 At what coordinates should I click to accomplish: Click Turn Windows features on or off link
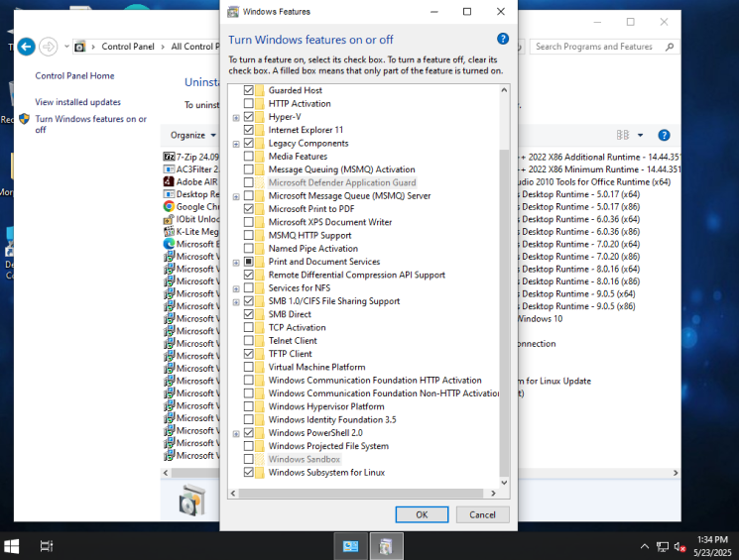tap(90, 124)
